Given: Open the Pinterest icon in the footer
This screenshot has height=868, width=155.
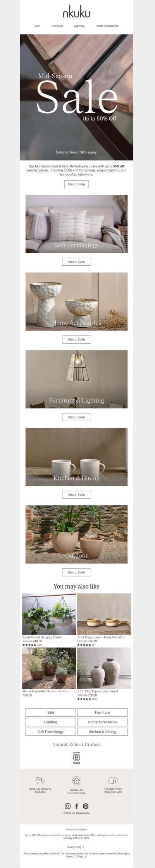Looking at the screenshot, I should [86, 806].
